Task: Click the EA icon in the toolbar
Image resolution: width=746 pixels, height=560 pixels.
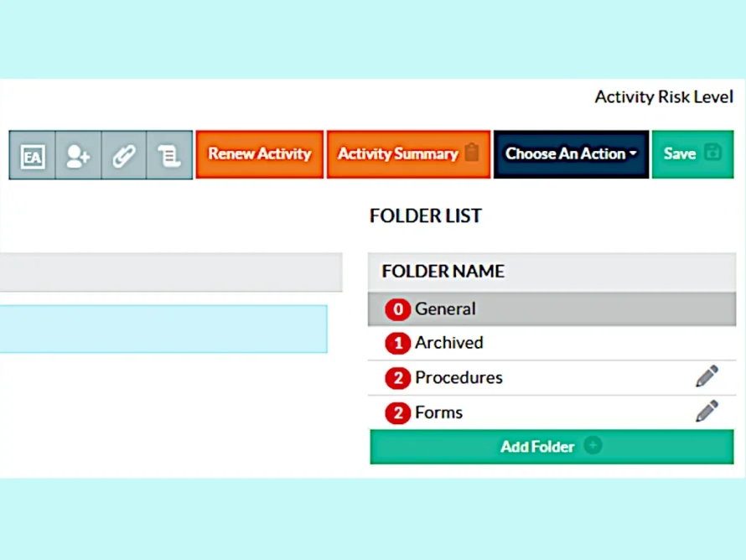Action: click(x=33, y=155)
